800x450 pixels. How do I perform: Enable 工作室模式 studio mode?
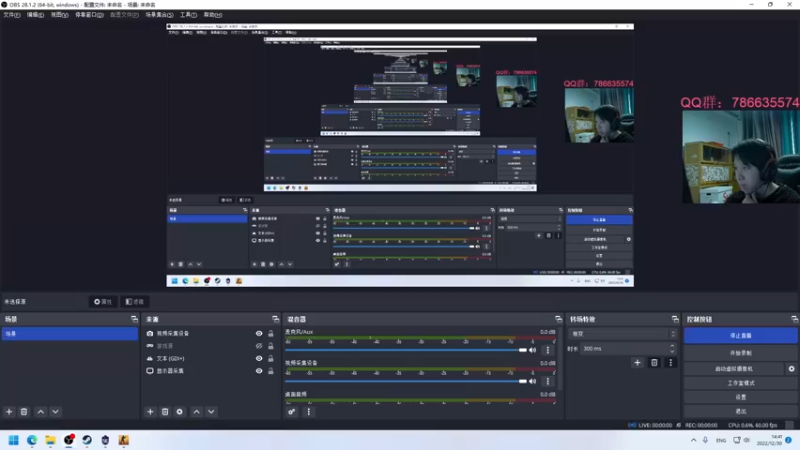click(740, 383)
